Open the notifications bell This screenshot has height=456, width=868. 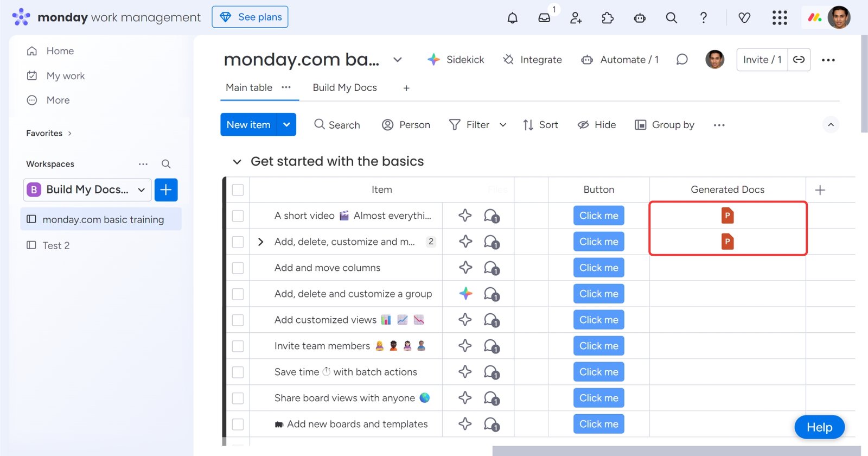pos(512,18)
